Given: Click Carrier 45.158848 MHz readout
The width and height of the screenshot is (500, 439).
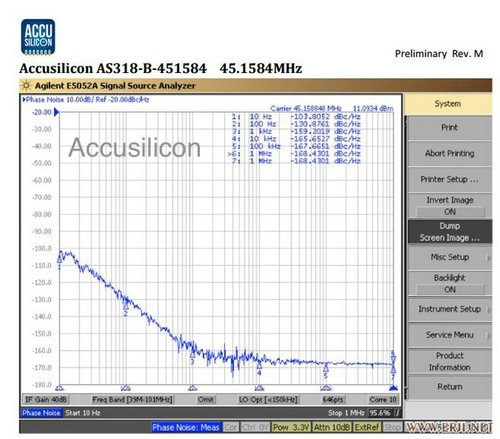Looking at the screenshot, I should (306, 108).
